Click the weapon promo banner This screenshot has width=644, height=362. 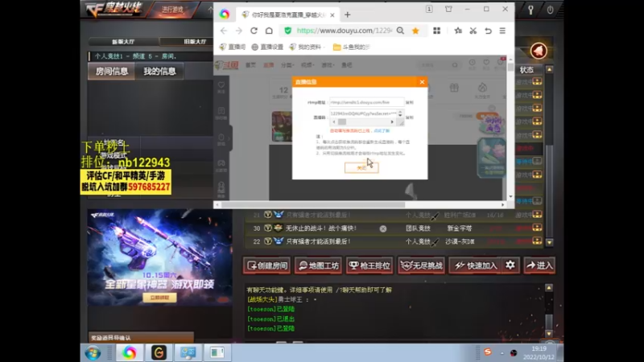point(159,257)
